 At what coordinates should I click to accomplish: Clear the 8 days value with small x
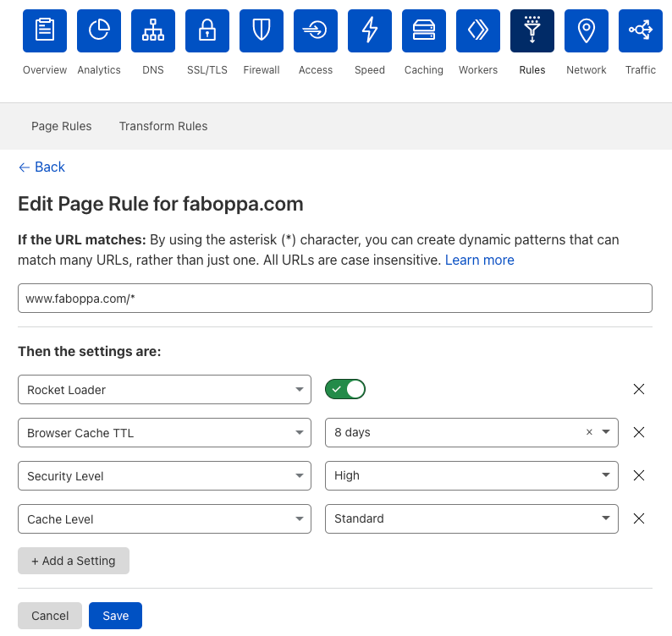coord(589,432)
